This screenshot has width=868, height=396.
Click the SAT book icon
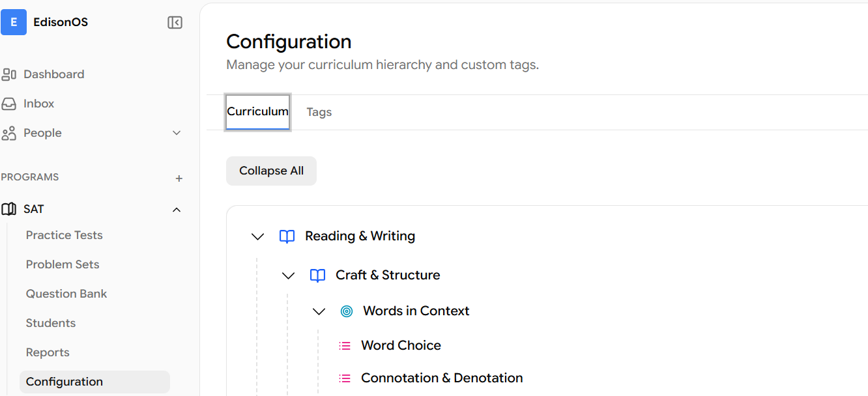(9, 209)
